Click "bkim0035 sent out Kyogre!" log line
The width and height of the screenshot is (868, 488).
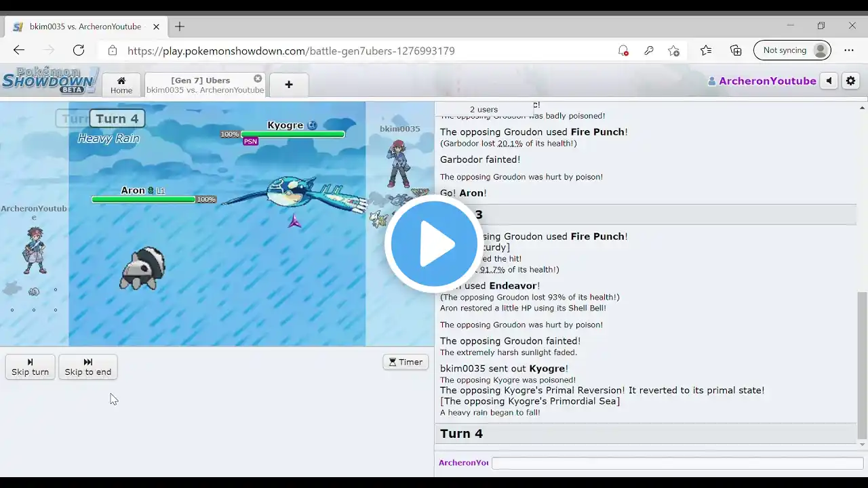[504, 369]
